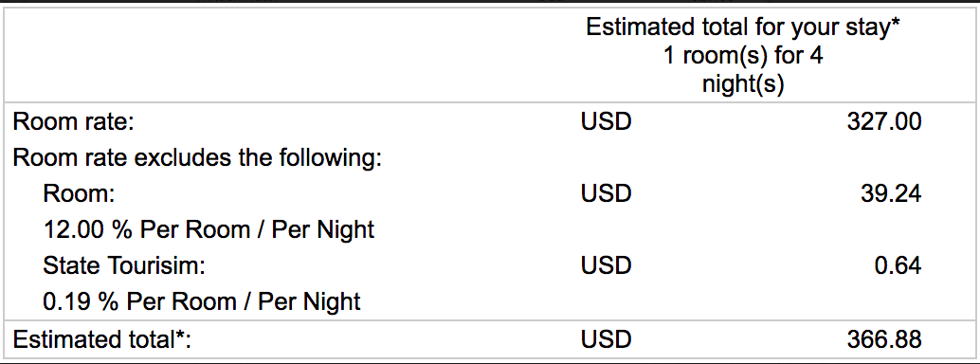Click the room tax amount 39.24
The image size is (980, 364).
coord(891,194)
